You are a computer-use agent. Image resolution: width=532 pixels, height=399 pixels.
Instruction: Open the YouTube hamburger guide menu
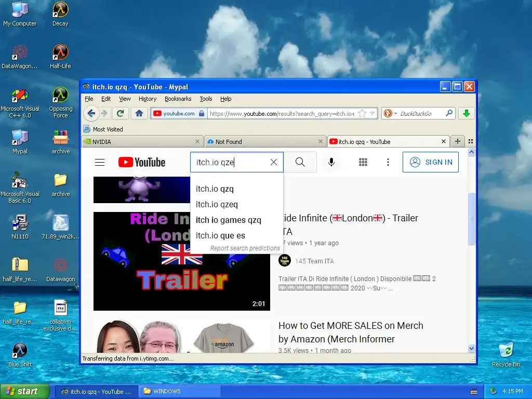pos(100,162)
